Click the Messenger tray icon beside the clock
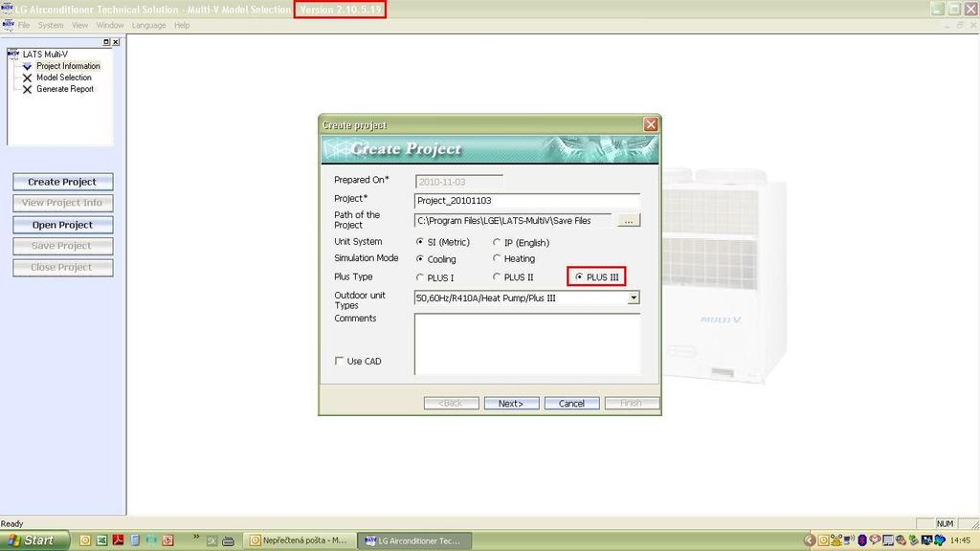980x551 pixels. tap(940, 540)
